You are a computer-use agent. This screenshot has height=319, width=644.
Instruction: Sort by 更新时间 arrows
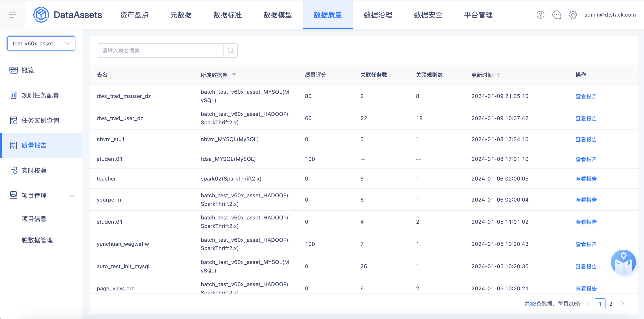click(498, 75)
